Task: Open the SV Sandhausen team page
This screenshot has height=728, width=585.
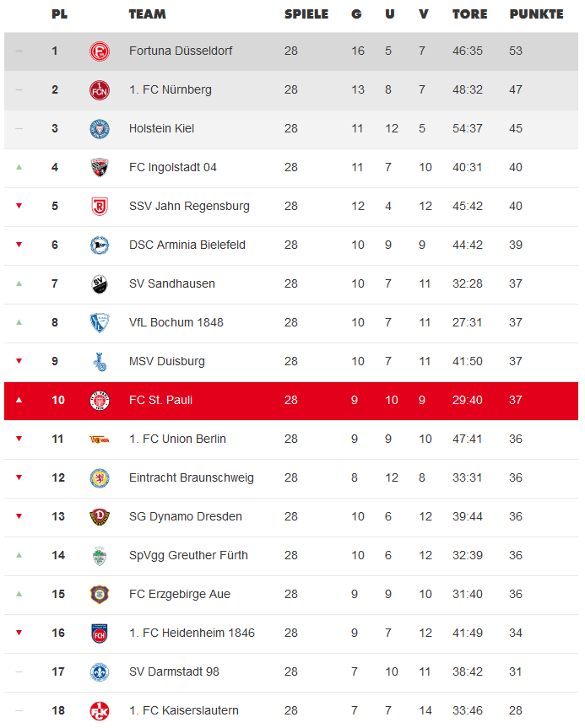Action: [x=172, y=284]
